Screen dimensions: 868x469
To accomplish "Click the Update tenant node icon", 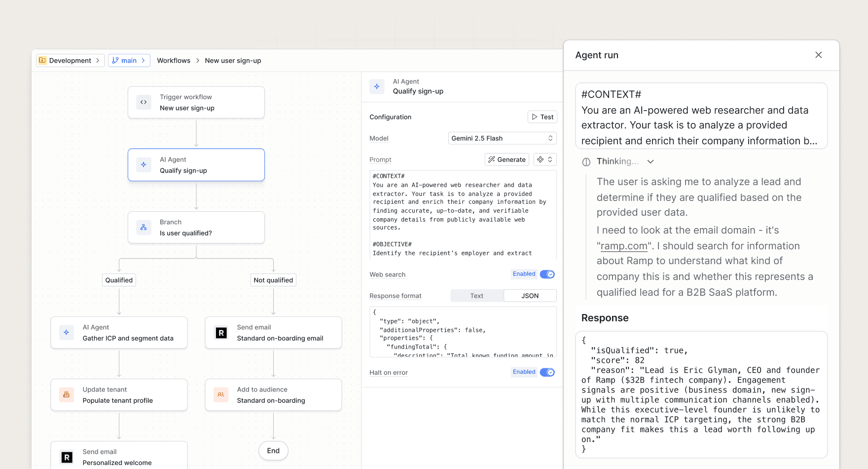I will [x=67, y=395].
